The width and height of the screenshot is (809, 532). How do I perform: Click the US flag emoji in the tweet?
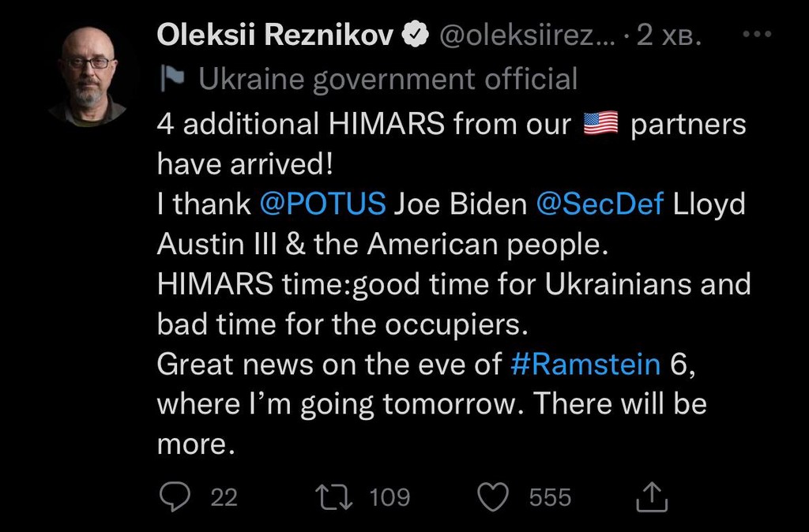click(600, 123)
